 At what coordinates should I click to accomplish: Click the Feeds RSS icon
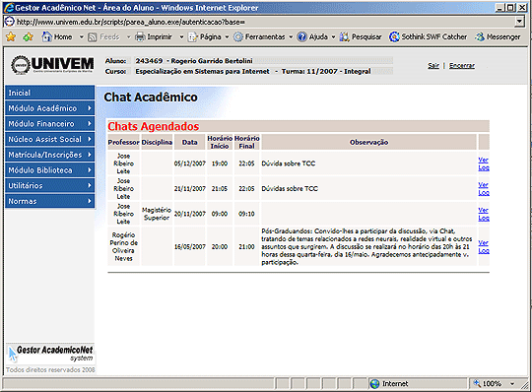click(x=93, y=37)
